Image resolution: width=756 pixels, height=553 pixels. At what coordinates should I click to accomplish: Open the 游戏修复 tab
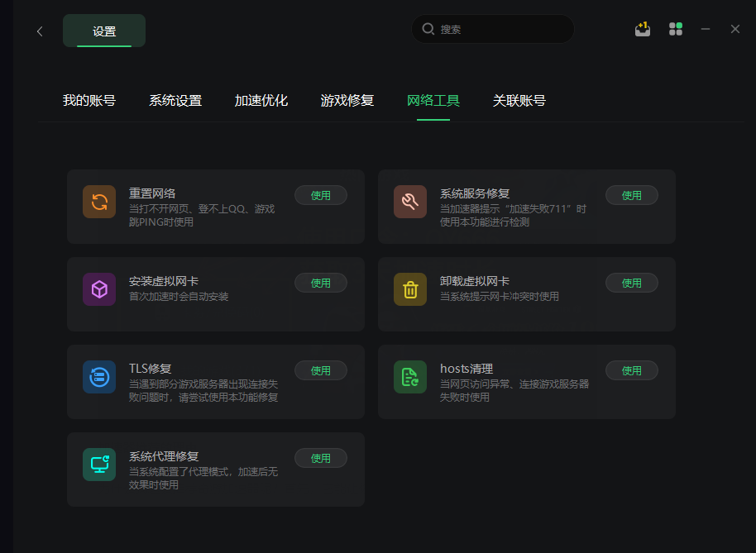click(347, 101)
